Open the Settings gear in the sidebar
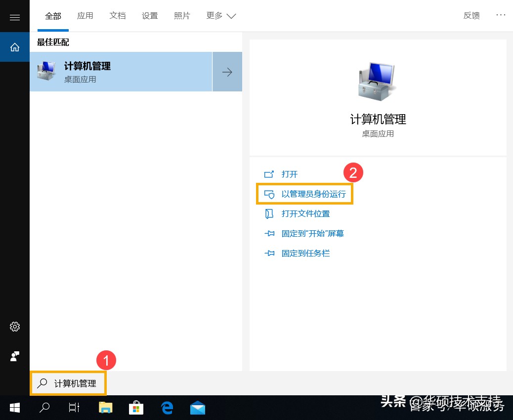 14,327
